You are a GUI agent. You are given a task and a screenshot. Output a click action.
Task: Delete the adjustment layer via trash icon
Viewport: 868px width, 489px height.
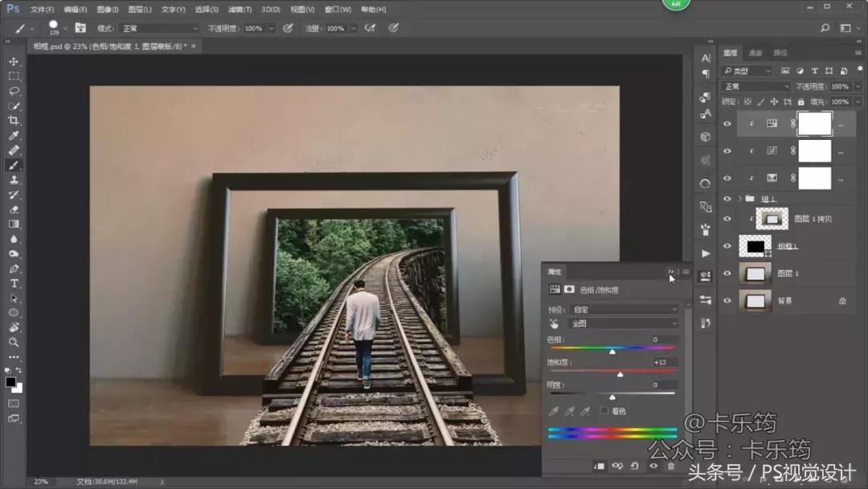pyautogui.click(x=671, y=466)
